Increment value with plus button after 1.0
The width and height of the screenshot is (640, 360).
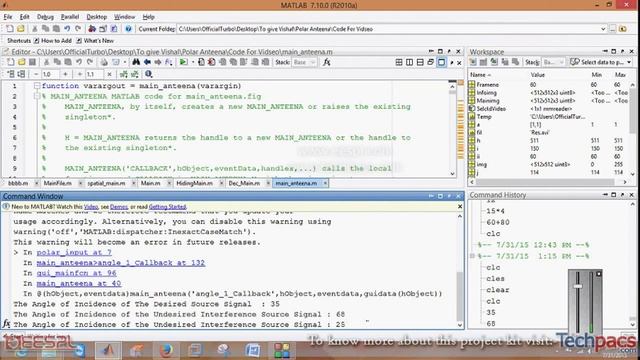click(65, 74)
